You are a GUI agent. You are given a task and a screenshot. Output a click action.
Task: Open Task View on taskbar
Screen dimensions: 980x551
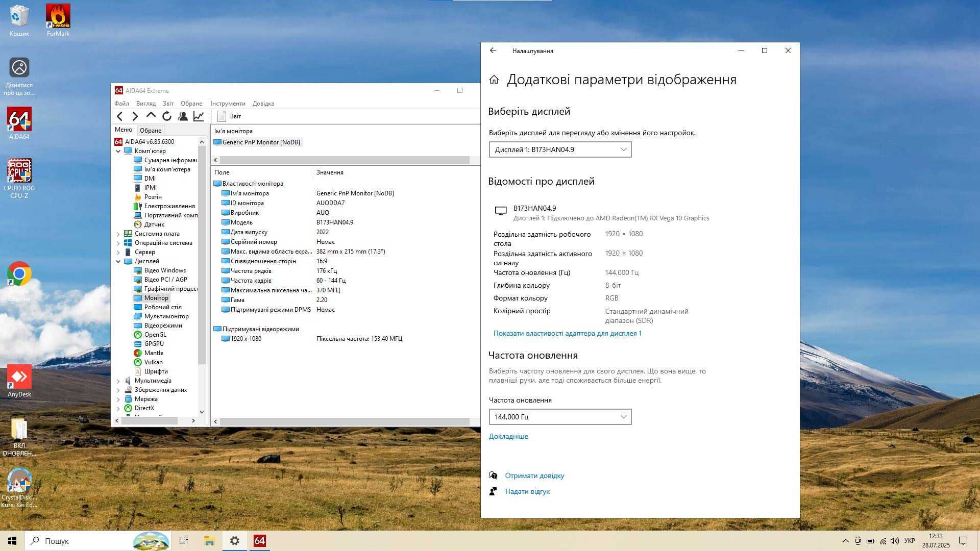click(184, 541)
